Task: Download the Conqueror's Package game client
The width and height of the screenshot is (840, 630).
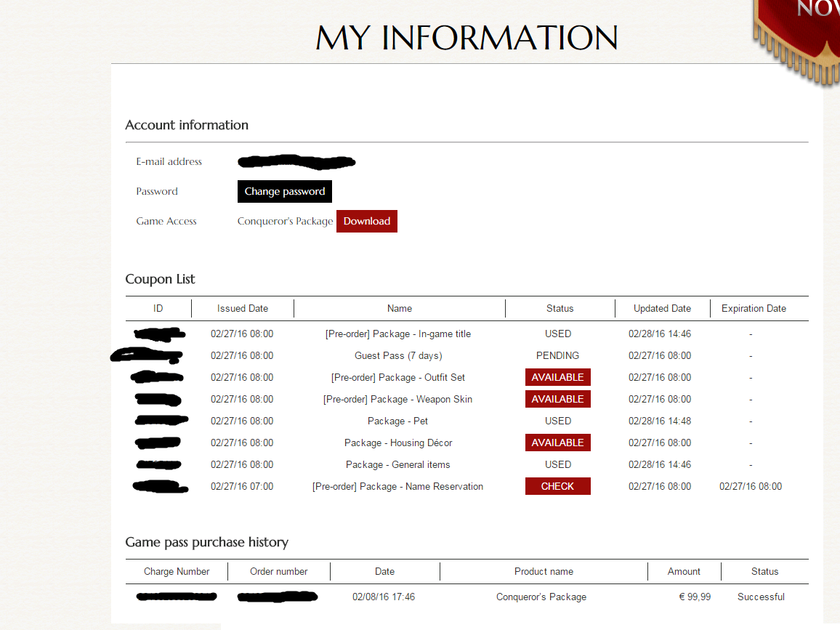Action: point(367,221)
